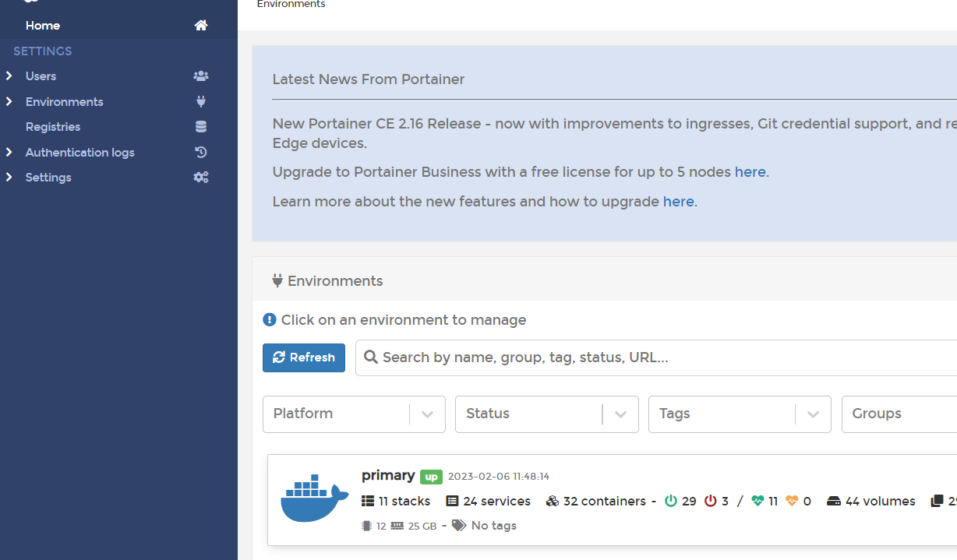Click the 25 GB memory value
This screenshot has width=957, height=560.
[x=422, y=526]
